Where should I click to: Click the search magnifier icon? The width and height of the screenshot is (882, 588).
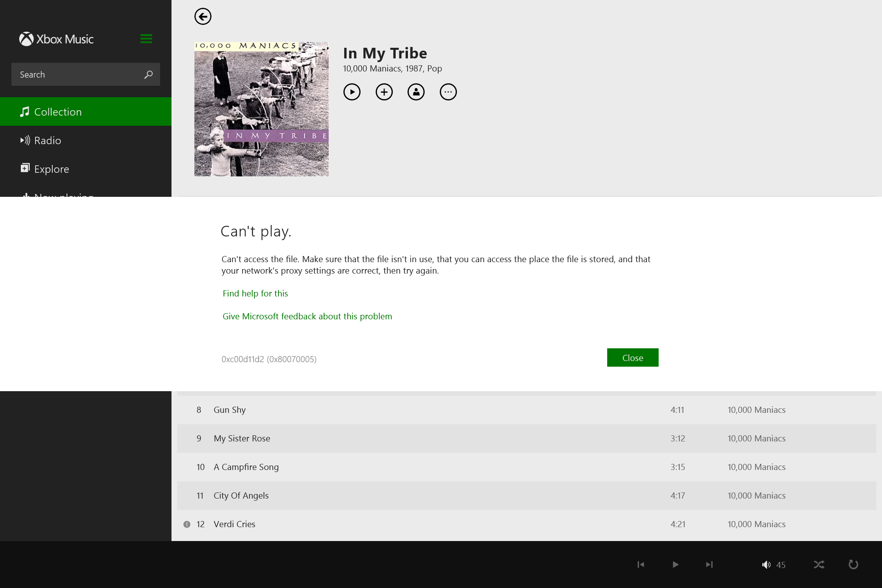pos(148,74)
